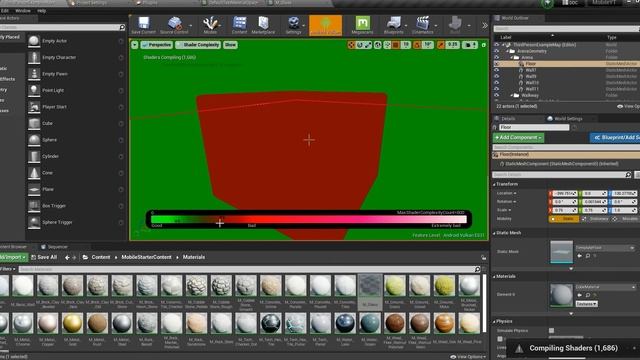Go back in content browser history

pos(67,258)
